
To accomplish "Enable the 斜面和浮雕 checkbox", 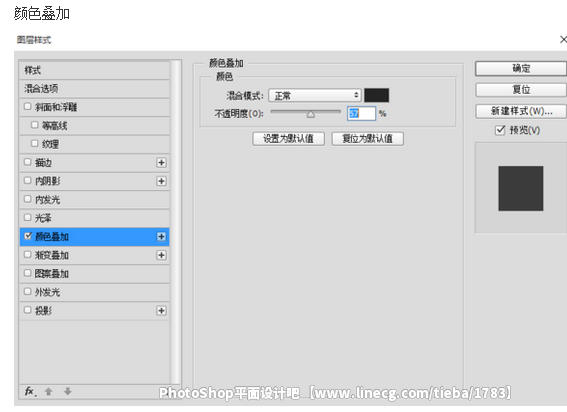I will (x=27, y=106).
